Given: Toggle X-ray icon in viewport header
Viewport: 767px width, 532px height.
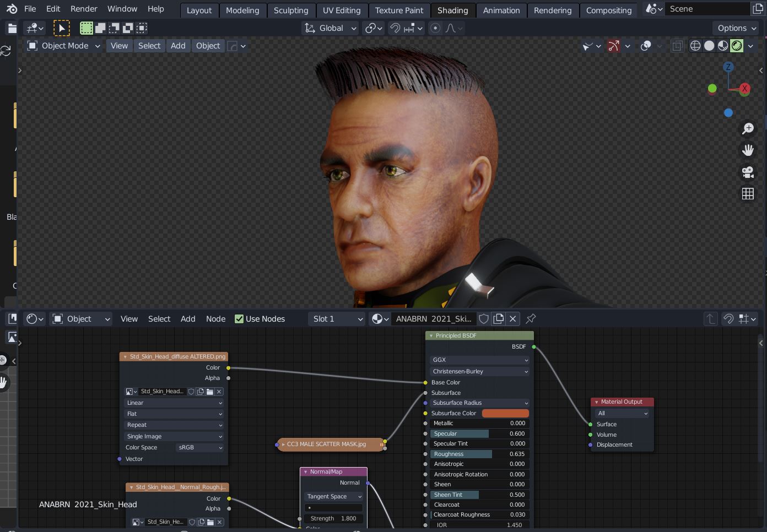Looking at the screenshot, I should click(677, 46).
